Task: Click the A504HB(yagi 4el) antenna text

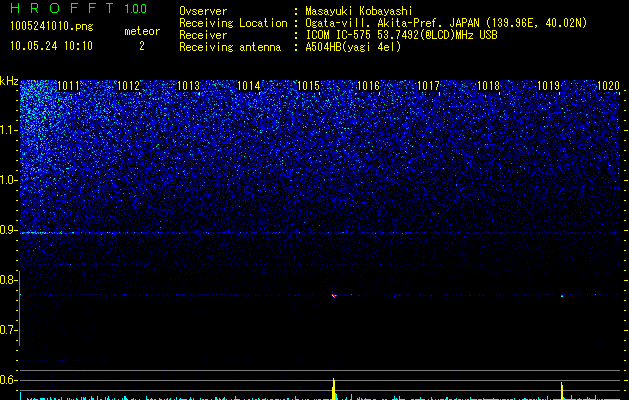Action: pos(353,47)
